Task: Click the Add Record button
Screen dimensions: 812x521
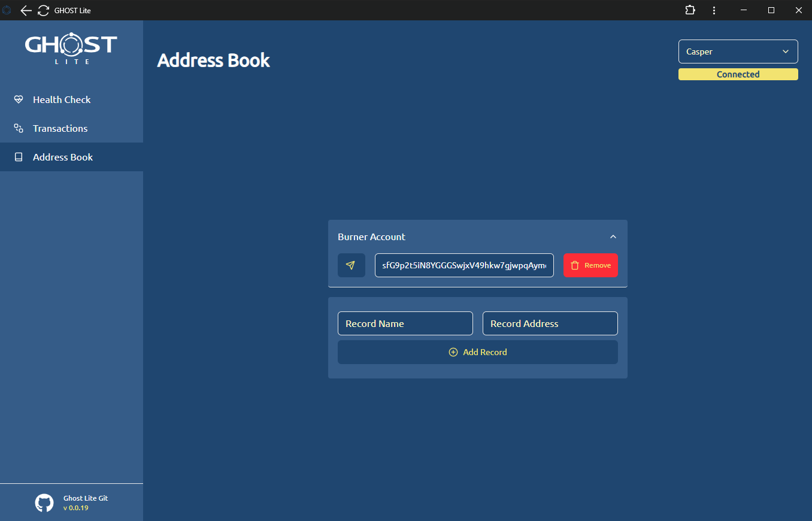Action: pos(478,352)
